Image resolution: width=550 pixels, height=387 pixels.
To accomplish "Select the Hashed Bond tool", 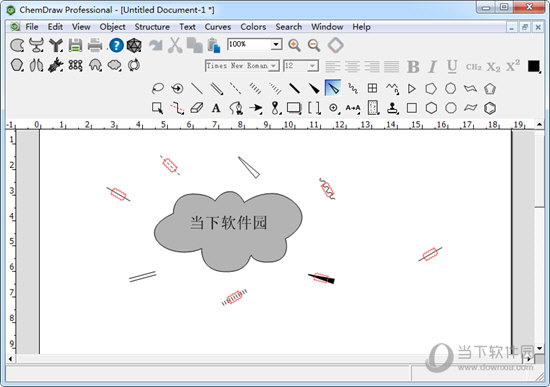I will (255, 88).
